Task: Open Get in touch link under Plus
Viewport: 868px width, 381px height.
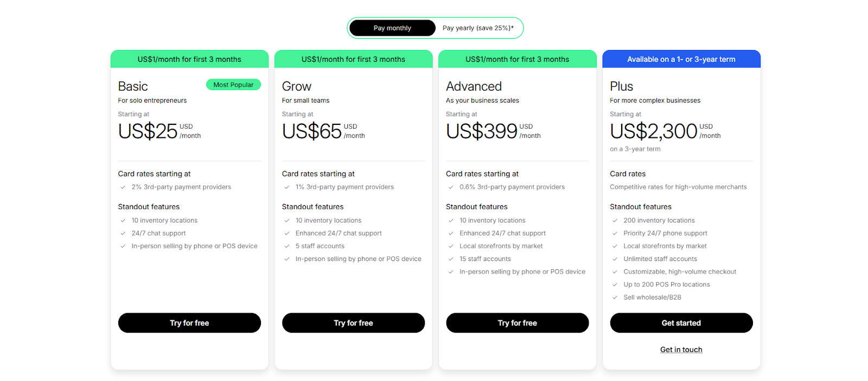Action: [681, 350]
